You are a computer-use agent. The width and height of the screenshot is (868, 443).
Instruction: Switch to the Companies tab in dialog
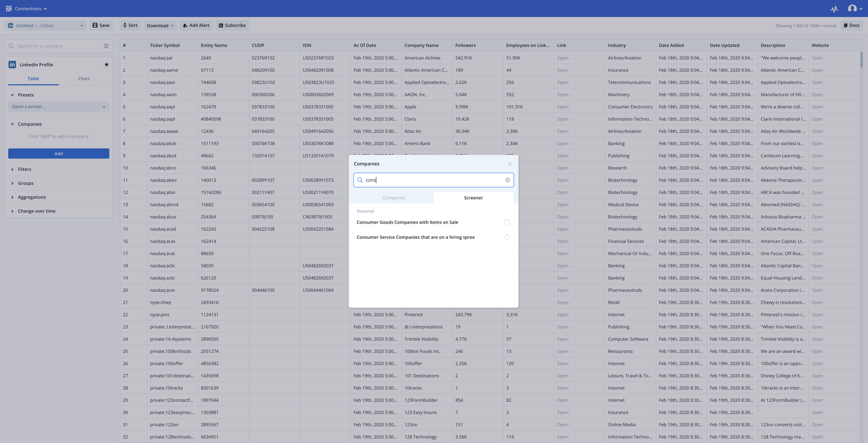tap(394, 198)
